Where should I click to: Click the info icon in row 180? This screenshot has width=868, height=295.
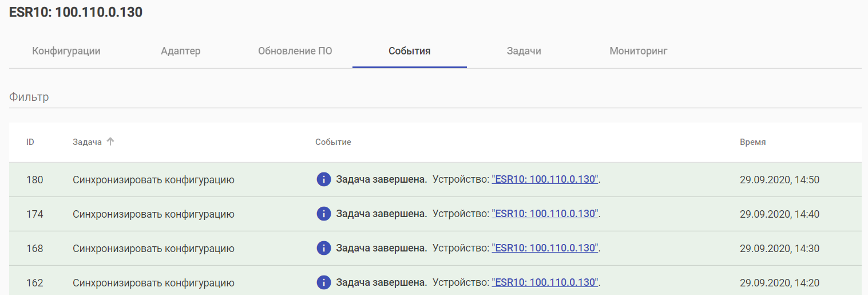324,179
